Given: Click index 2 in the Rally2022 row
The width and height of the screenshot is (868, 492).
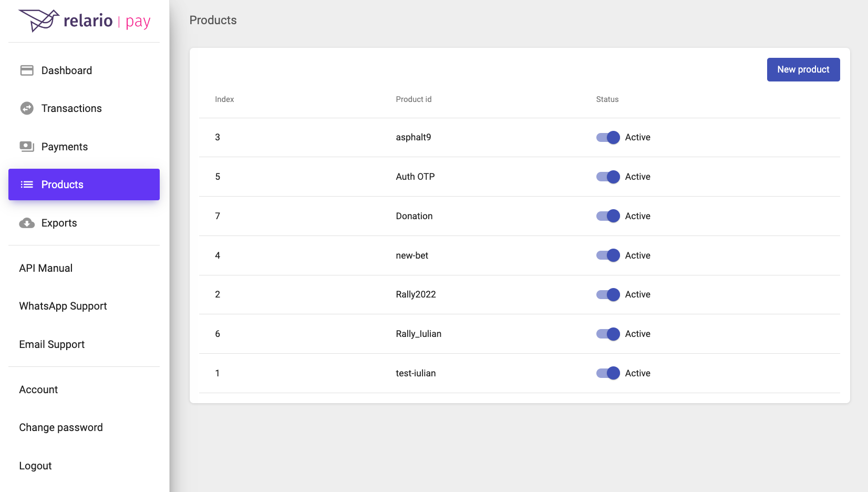Looking at the screenshot, I should (218, 294).
